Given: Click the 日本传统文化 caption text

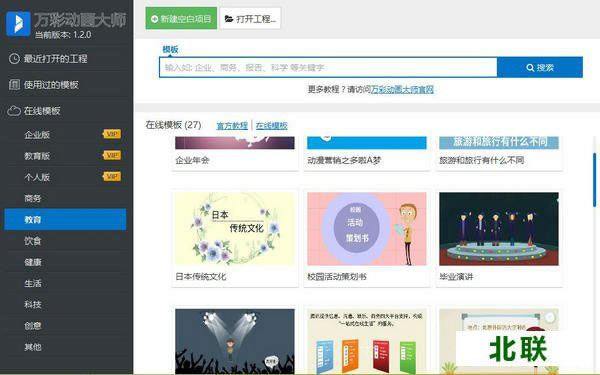Looking at the screenshot, I should click(x=201, y=276).
